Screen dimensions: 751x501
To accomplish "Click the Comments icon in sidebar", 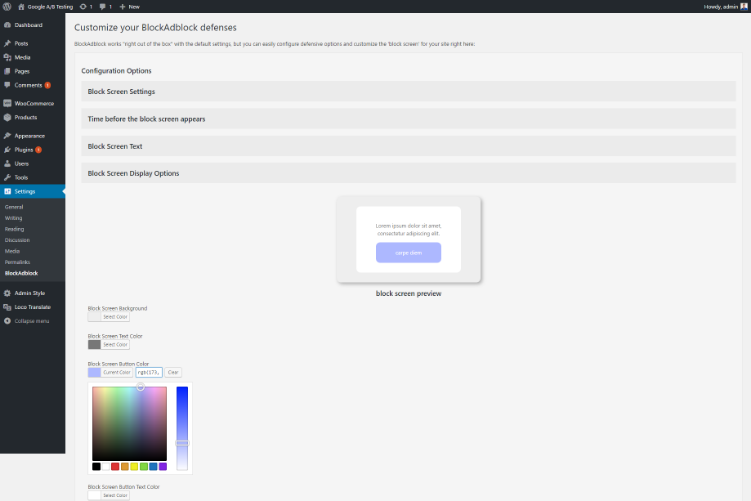I will (7, 85).
